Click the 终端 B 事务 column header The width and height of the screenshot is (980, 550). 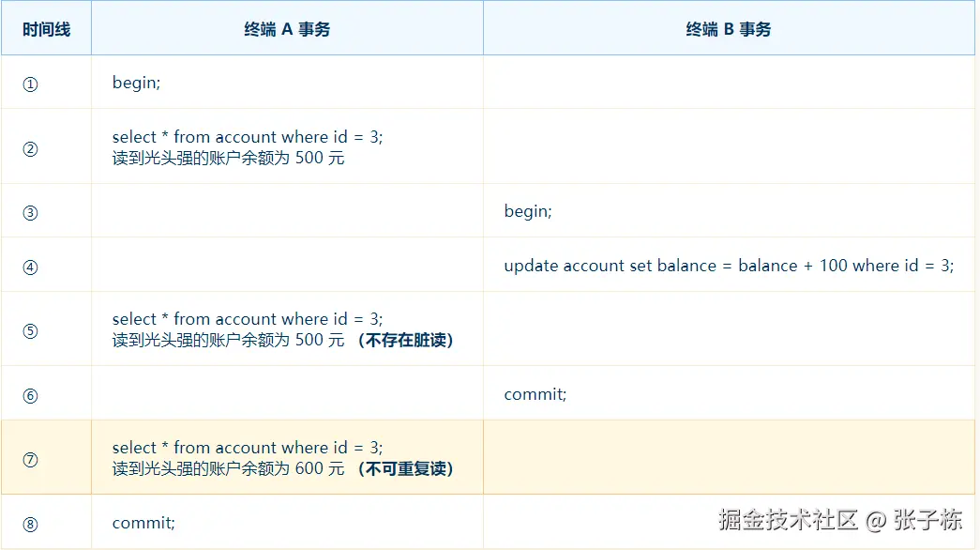(x=728, y=29)
